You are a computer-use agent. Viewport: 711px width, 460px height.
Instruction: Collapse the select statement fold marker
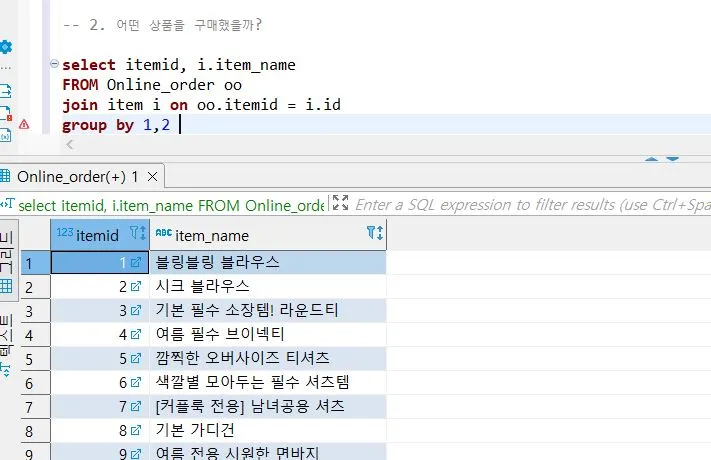54,64
